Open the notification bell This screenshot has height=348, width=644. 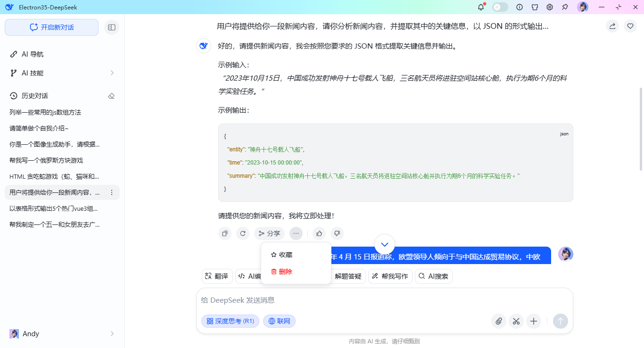[481, 7]
